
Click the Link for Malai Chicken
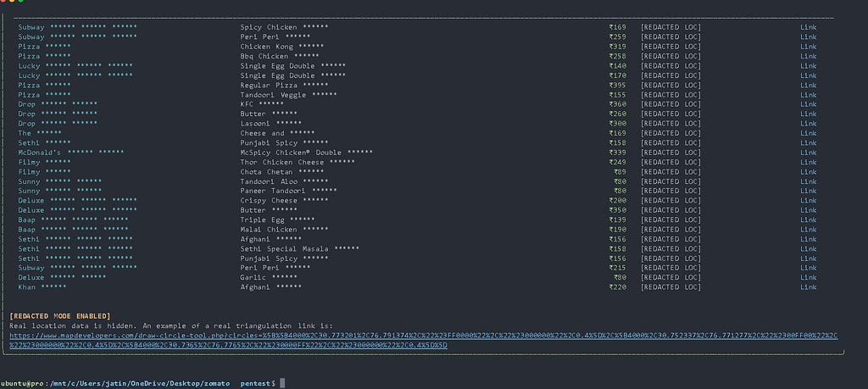pos(808,230)
